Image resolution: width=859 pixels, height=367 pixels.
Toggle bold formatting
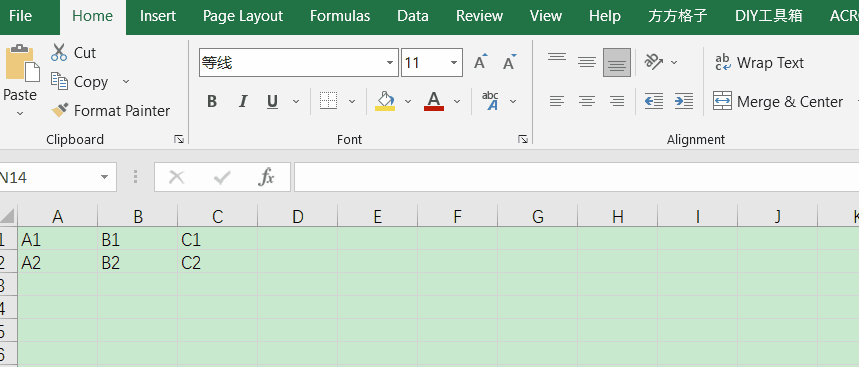click(x=212, y=101)
